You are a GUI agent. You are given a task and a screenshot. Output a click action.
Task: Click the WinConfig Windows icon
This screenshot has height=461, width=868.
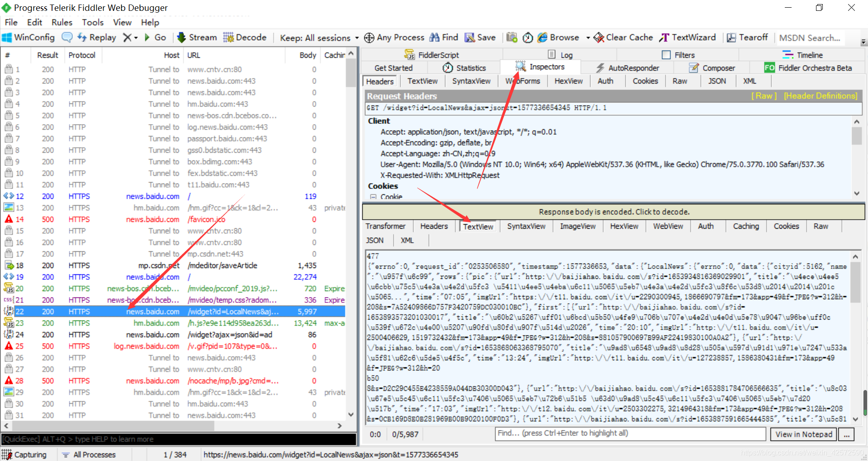click(x=7, y=38)
